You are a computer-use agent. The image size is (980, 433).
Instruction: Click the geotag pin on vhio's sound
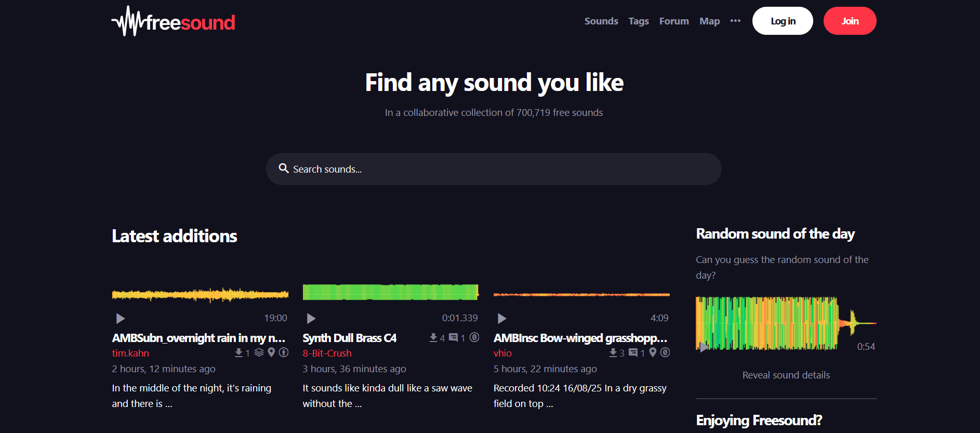tap(653, 352)
